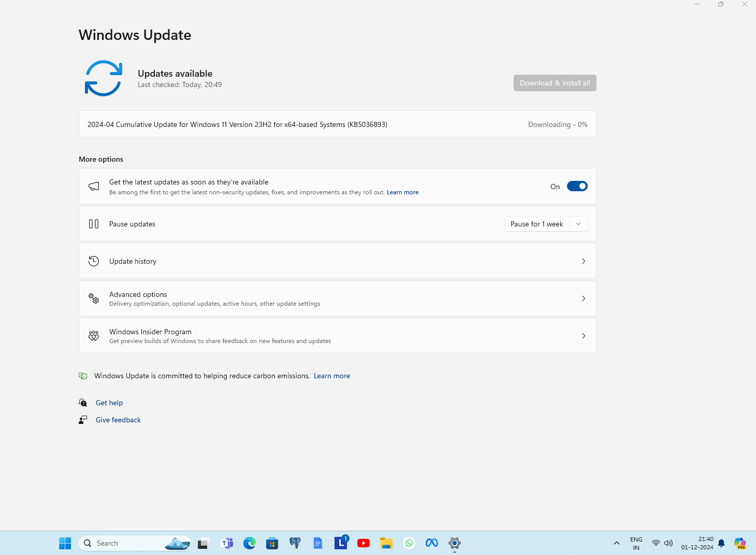This screenshot has width=756, height=555.
Task: Open Google Docs taskbar icon
Action: coord(318,543)
